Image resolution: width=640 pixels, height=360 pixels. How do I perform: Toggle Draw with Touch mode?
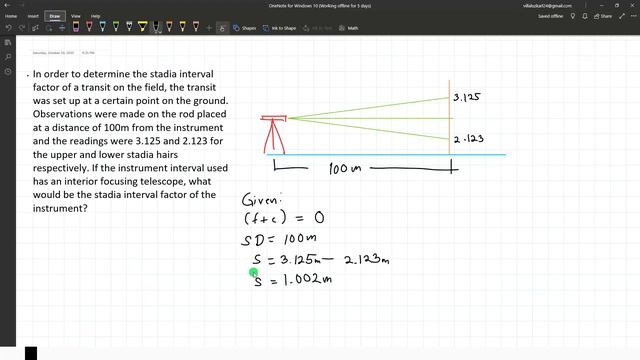pos(222,28)
